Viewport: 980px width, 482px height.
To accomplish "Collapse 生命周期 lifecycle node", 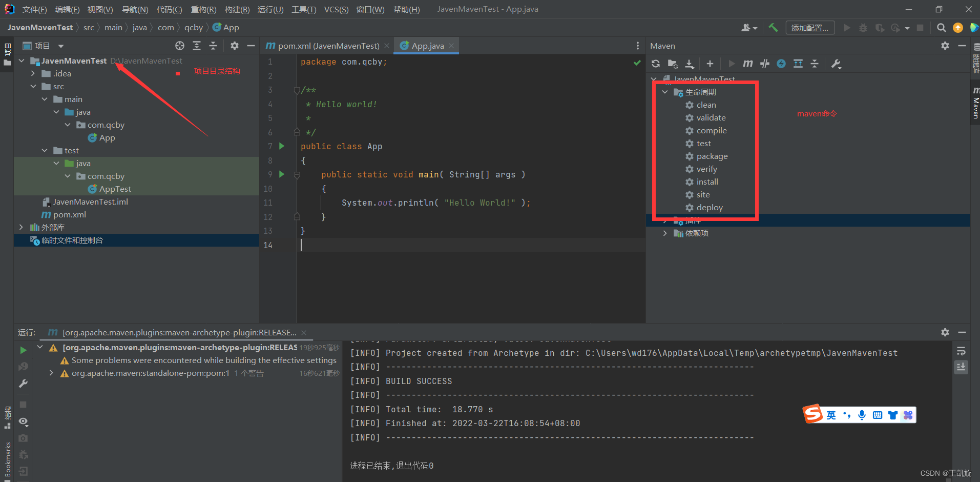I will (x=665, y=92).
